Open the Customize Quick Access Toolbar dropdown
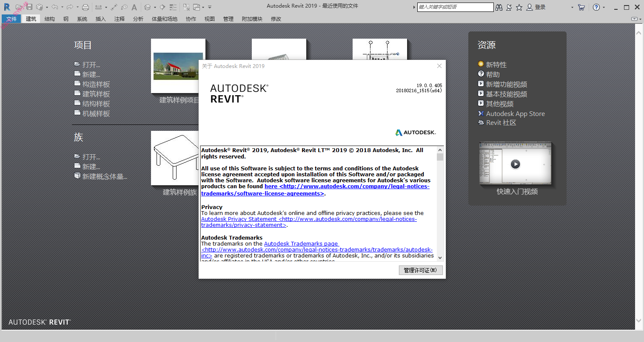The width and height of the screenshot is (644, 342). click(x=210, y=7)
